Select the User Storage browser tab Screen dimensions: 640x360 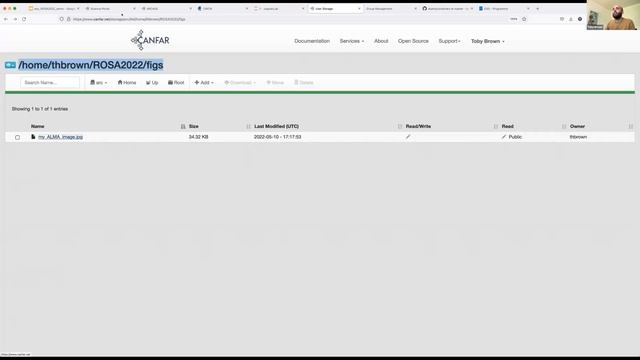[x=335, y=8]
